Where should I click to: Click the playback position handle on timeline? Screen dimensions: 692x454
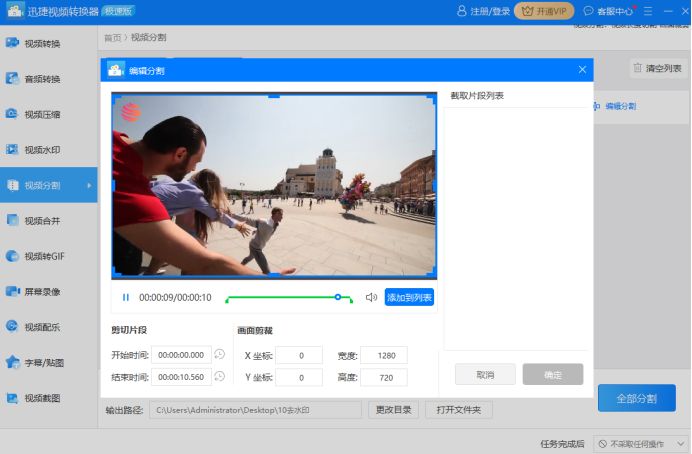click(x=338, y=297)
